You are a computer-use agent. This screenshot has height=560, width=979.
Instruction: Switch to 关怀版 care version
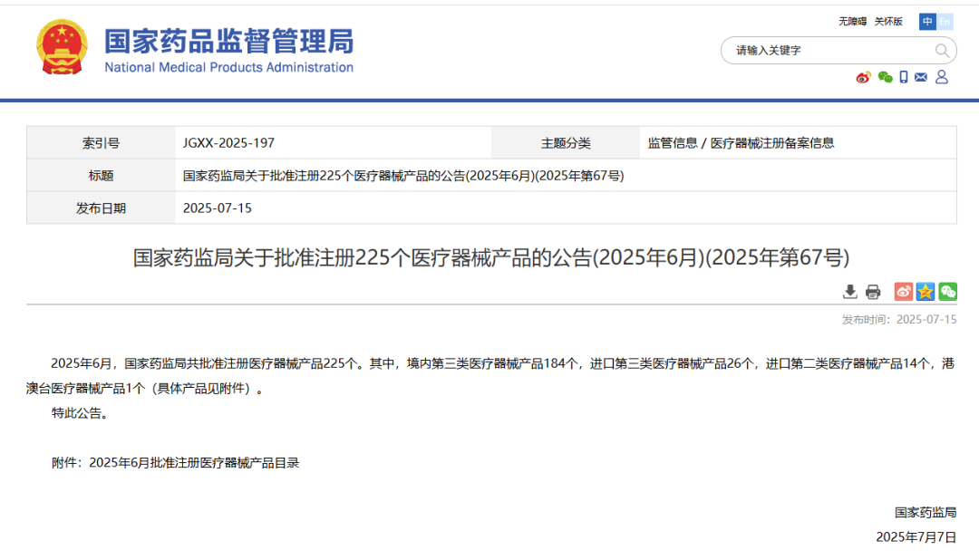point(887,21)
